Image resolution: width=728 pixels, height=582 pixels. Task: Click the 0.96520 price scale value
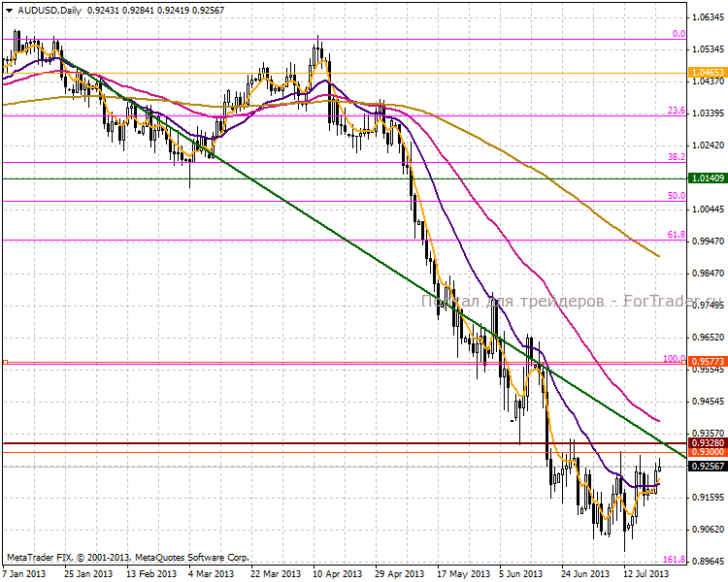coord(708,338)
